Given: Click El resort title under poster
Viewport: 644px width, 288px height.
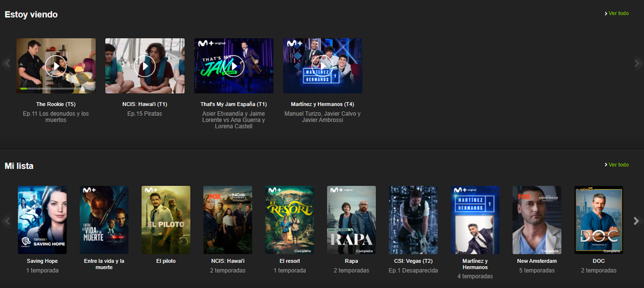Looking at the screenshot, I should (289, 262).
